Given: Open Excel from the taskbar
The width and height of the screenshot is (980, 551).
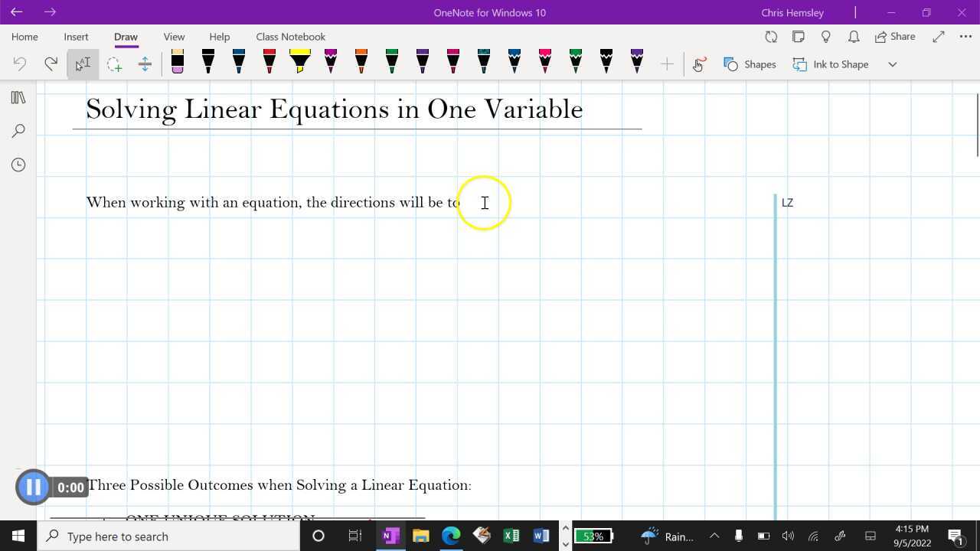Looking at the screenshot, I should tap(511, 536).
